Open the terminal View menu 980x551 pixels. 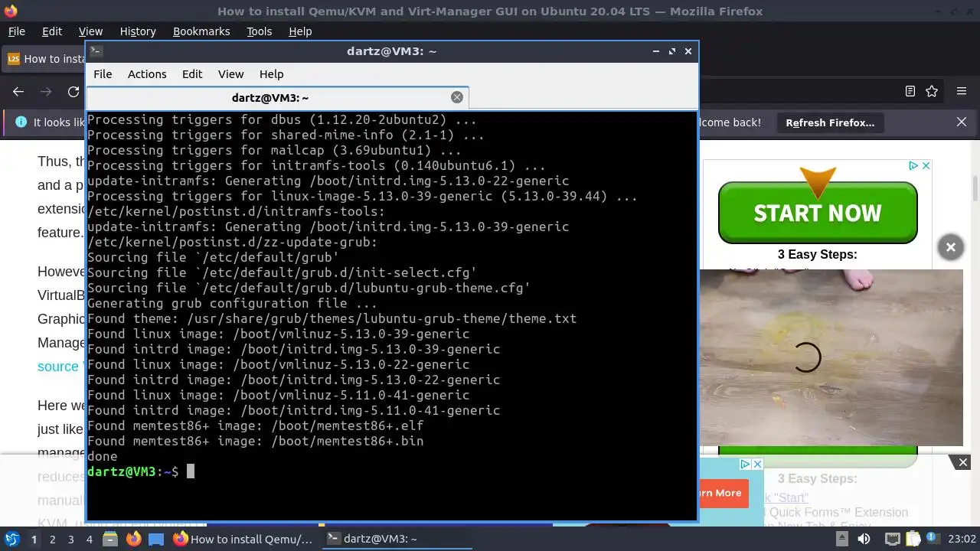pyautogui.click(x=230, y=74)
